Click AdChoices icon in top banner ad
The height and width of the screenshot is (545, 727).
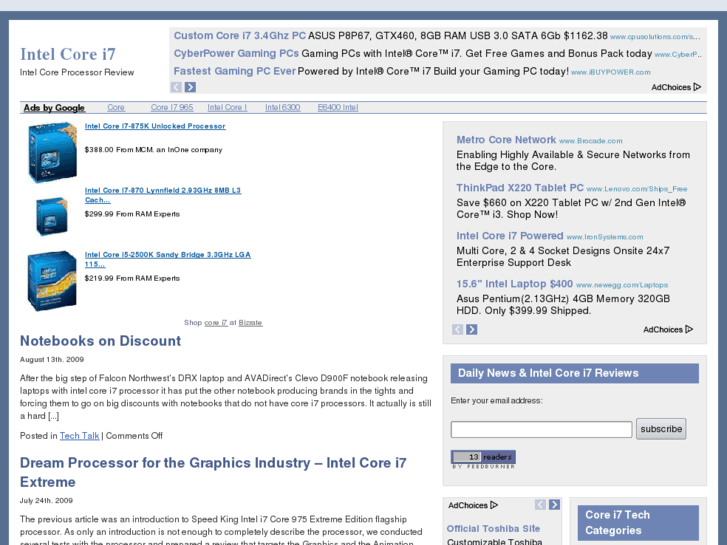click(697, 87)
